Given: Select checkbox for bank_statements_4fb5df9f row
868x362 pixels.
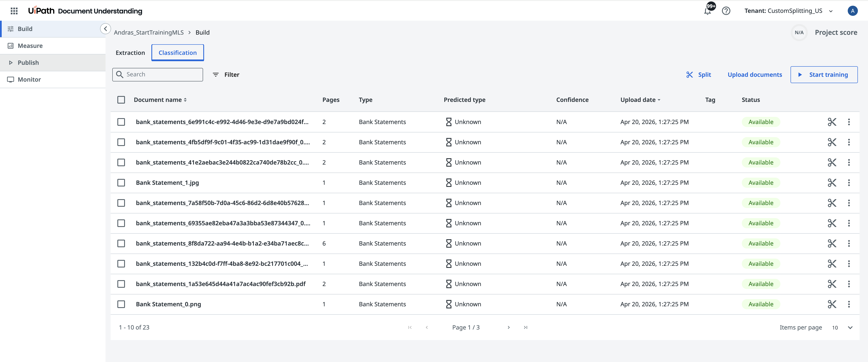Looking at the screenshot, I should tap(121, 142).
